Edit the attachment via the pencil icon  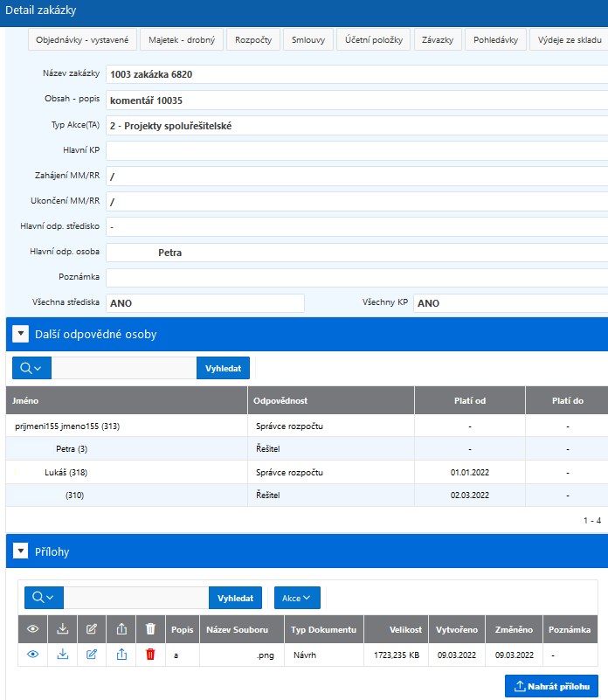tap(92, 655)
